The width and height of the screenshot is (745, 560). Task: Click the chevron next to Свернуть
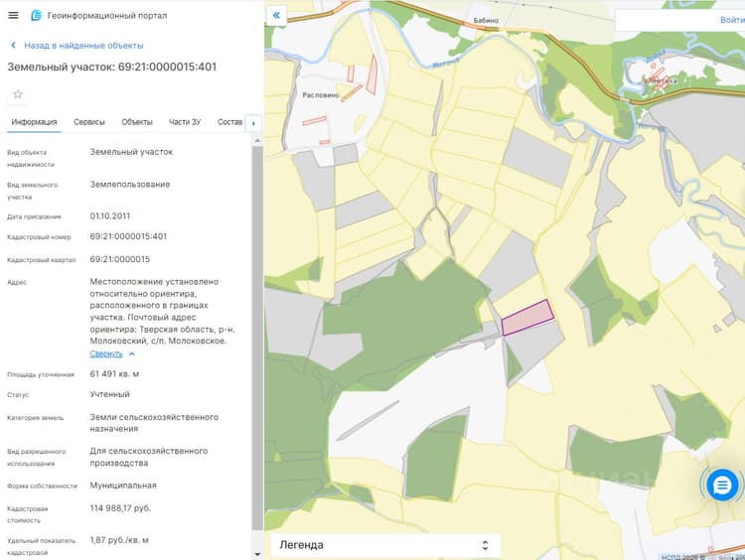tap(132, 353)
